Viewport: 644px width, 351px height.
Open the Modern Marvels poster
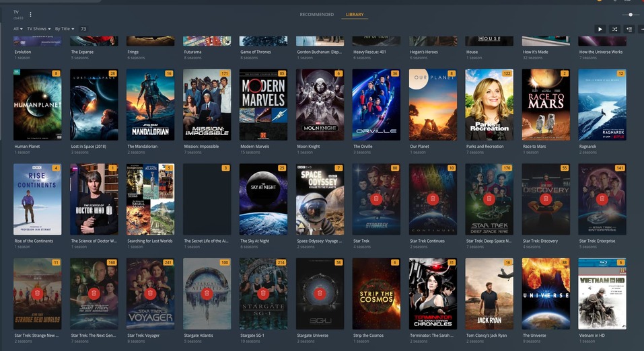263,105
